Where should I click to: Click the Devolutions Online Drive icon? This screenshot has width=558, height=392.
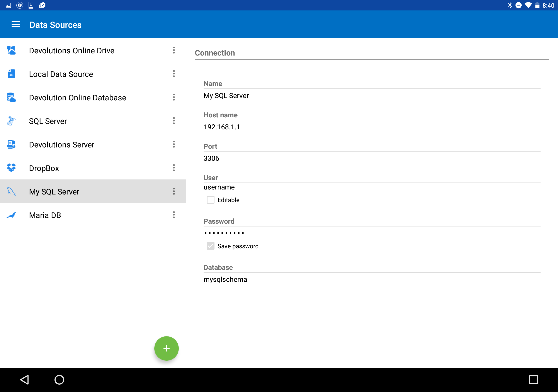pos(11,50)
